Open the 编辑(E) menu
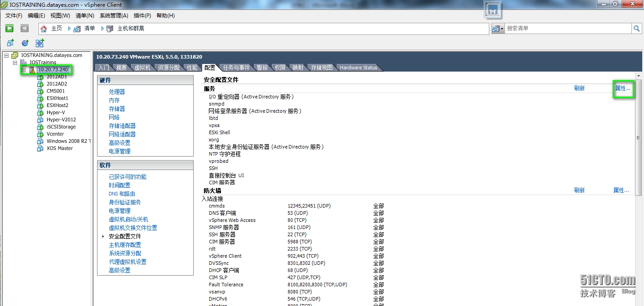The image size is (644, 306). click(x=36, y=16)
